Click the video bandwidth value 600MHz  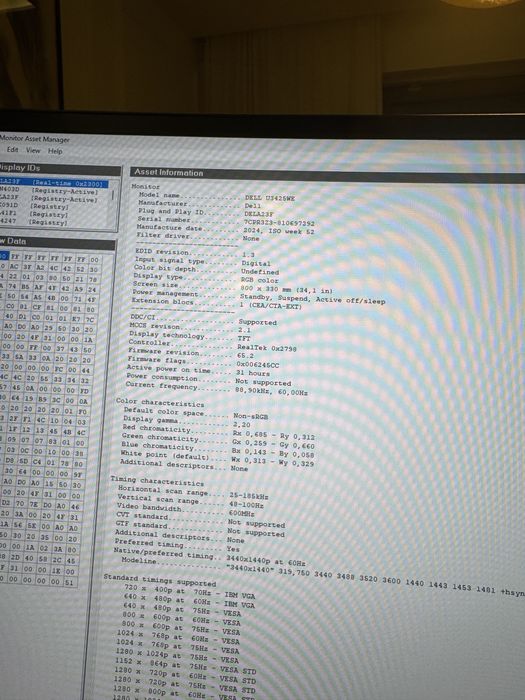click(x=241, y=513)
